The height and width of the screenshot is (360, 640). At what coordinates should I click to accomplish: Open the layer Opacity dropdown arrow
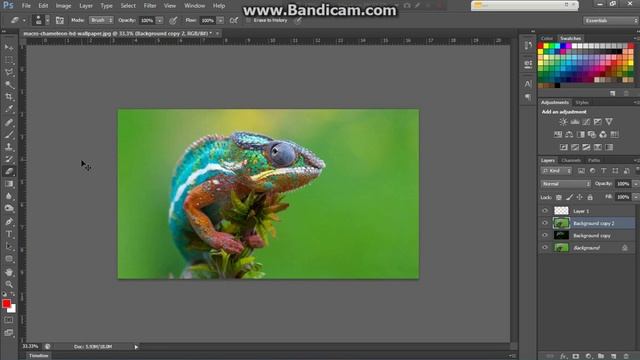click(636, 184)
